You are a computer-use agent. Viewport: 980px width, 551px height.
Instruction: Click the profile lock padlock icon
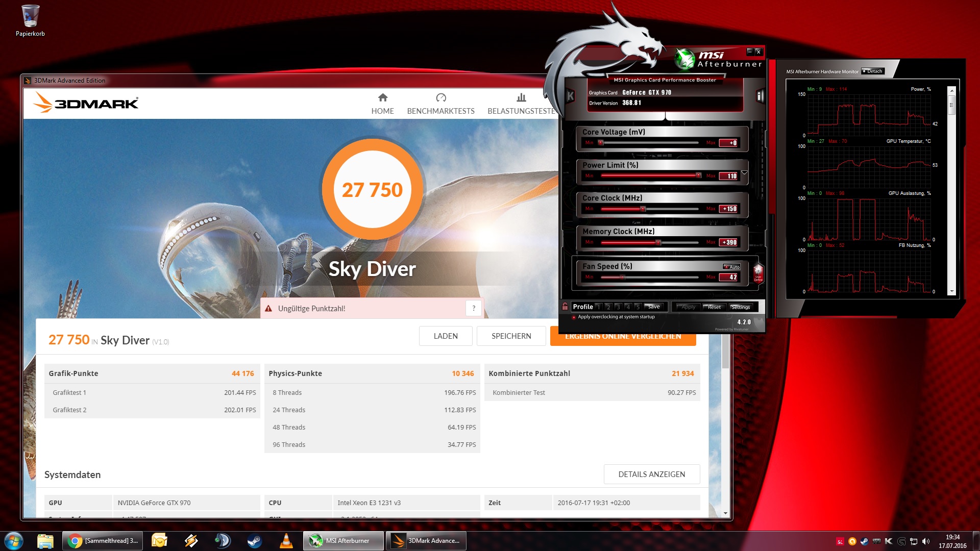[565, 307]
